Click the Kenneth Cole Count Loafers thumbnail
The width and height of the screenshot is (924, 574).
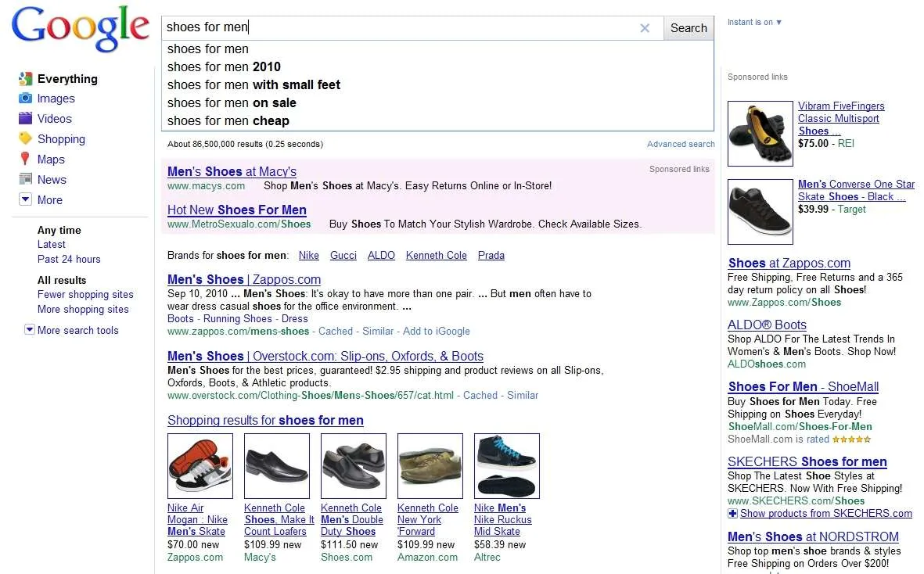click(277, 466)
